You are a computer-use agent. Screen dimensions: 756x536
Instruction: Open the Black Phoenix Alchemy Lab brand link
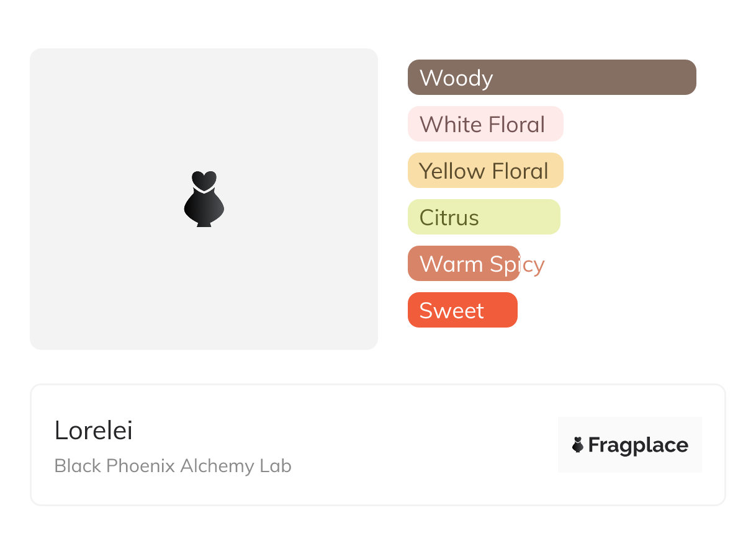click(x=173, y=466)
